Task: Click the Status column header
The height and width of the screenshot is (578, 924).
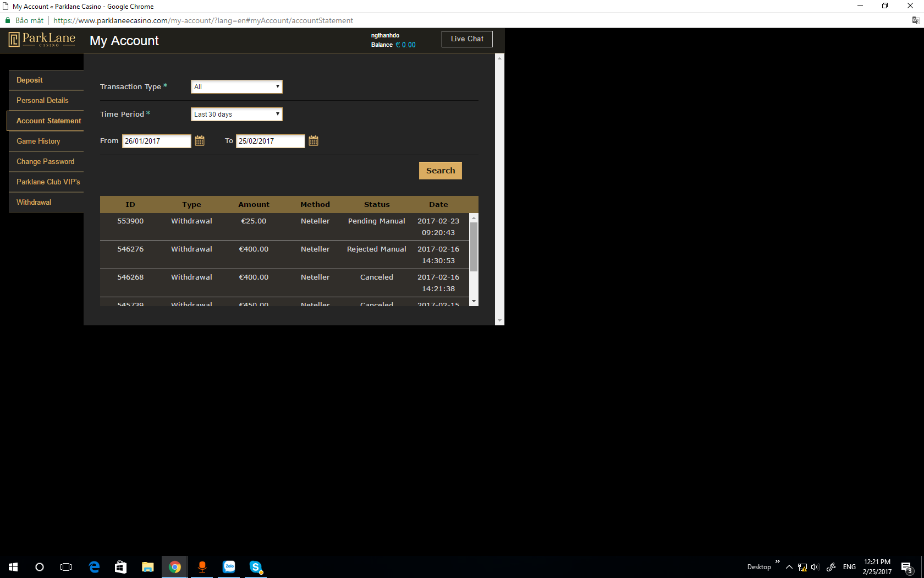Action: pos(377,205)
